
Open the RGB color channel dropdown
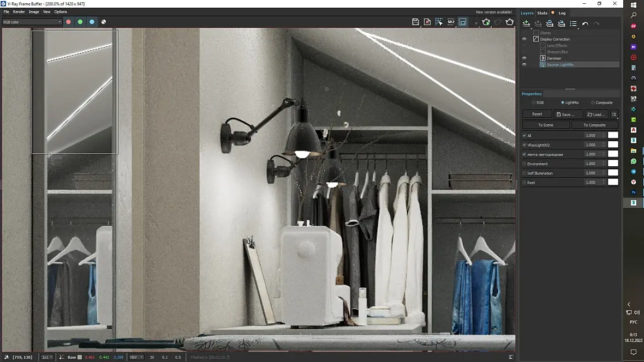point(32,22)
